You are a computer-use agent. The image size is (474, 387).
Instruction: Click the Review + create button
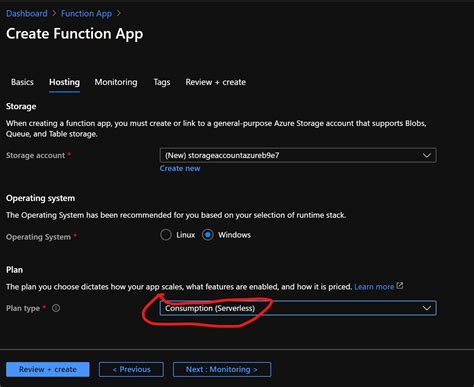coord(48,369)
